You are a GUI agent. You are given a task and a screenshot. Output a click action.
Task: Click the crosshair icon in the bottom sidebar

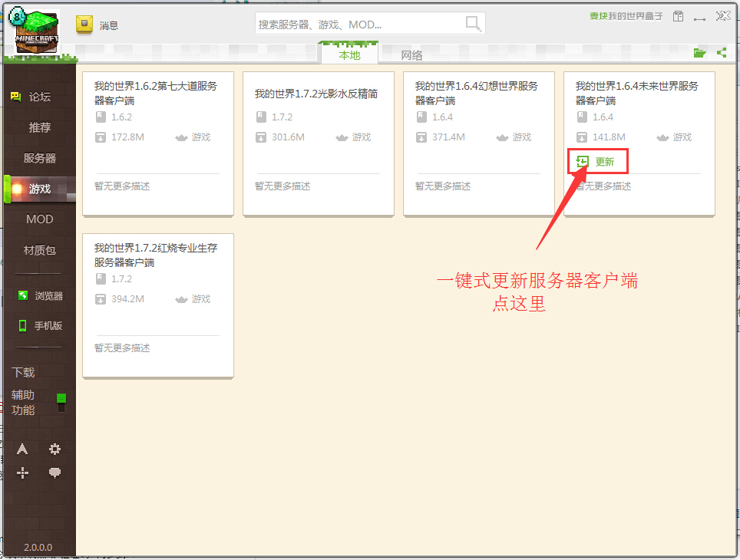click(22, 473)
